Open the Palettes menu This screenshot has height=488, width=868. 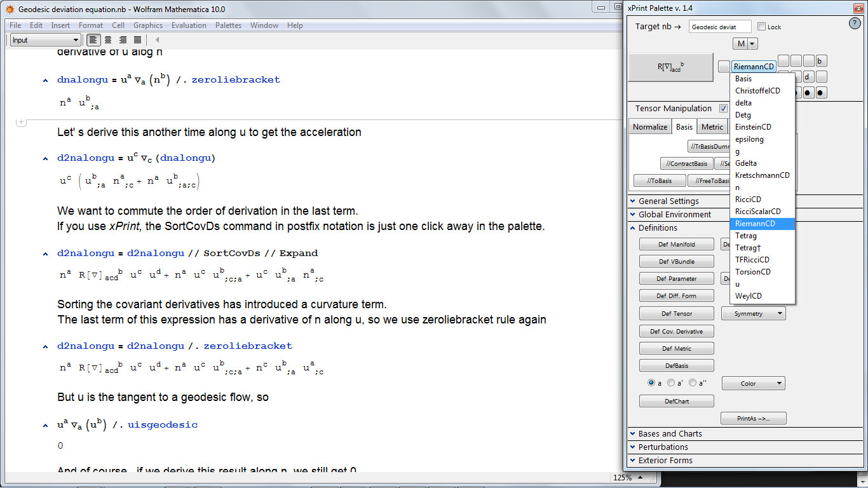pyautogui.click(x=228, y=25)
